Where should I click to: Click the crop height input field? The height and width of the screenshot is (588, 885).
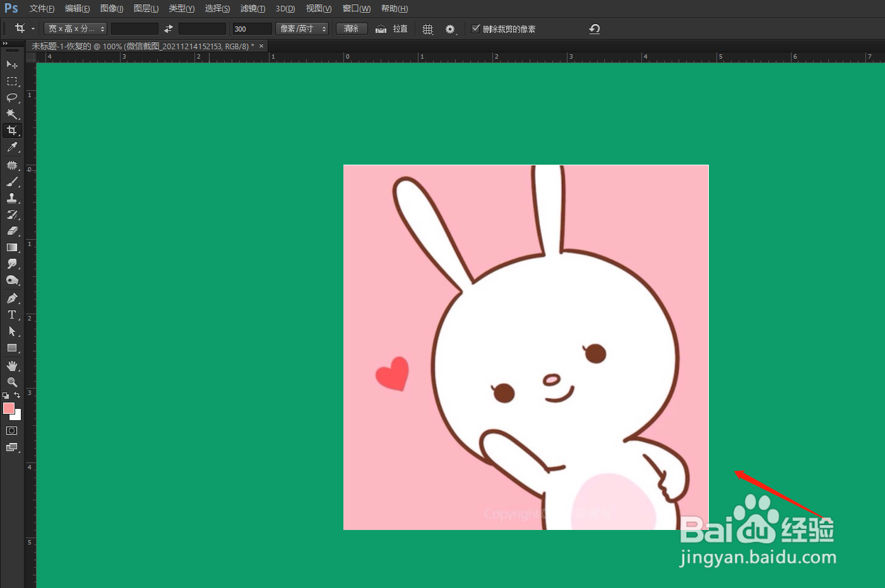[x=202, y=29]
